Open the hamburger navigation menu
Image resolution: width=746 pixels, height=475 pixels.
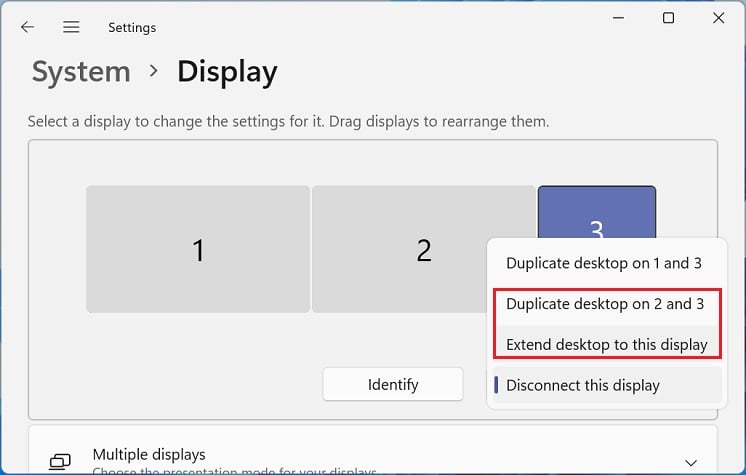71,27
